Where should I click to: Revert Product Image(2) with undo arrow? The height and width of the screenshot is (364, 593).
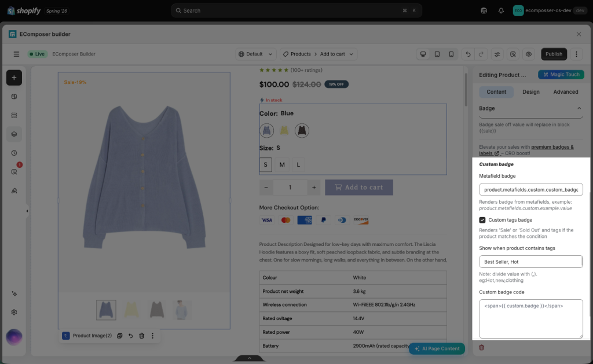[130, 336]
